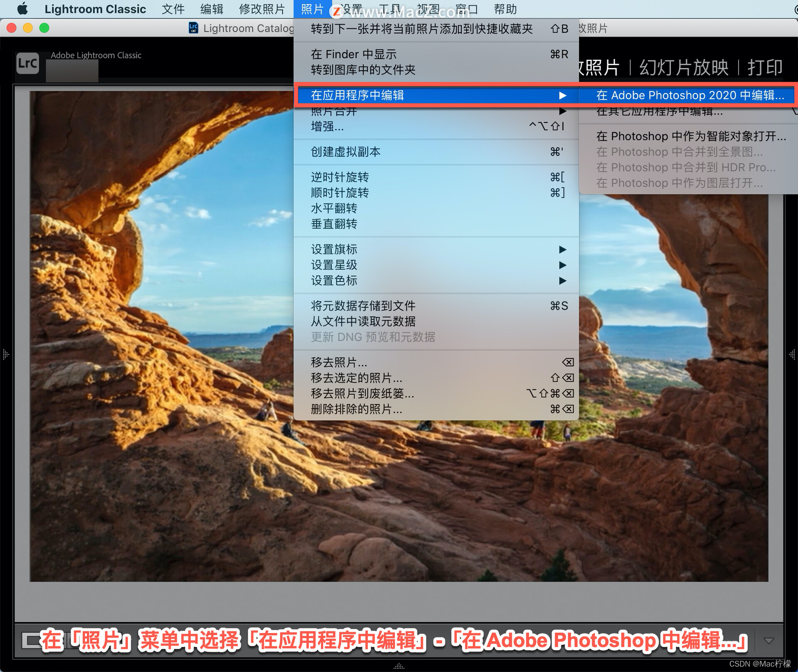Click the left panel collapse handle

(5, 354)
